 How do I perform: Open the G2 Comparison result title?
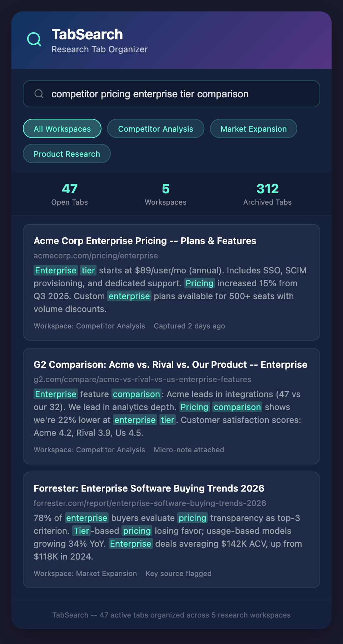coord(170,365)
